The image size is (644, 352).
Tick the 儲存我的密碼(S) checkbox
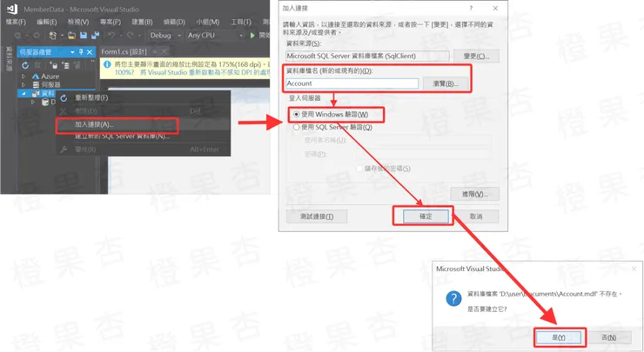(359, 169)
